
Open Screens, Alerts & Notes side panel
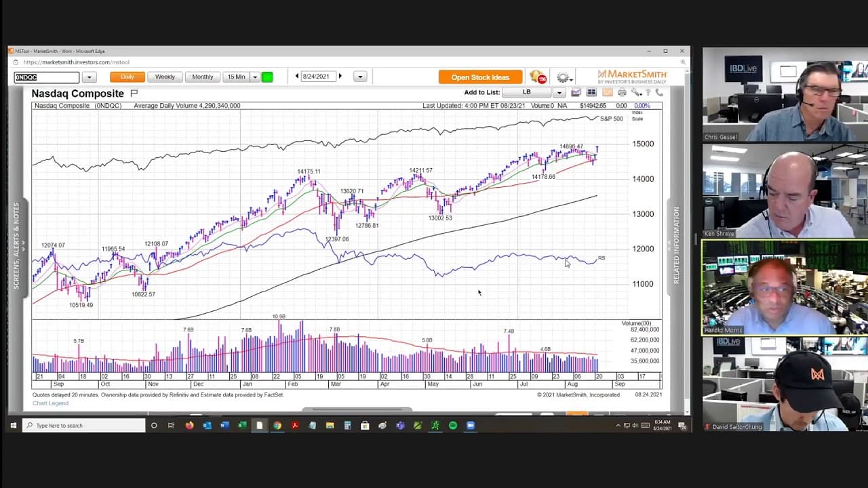click(x=17, y=246)
